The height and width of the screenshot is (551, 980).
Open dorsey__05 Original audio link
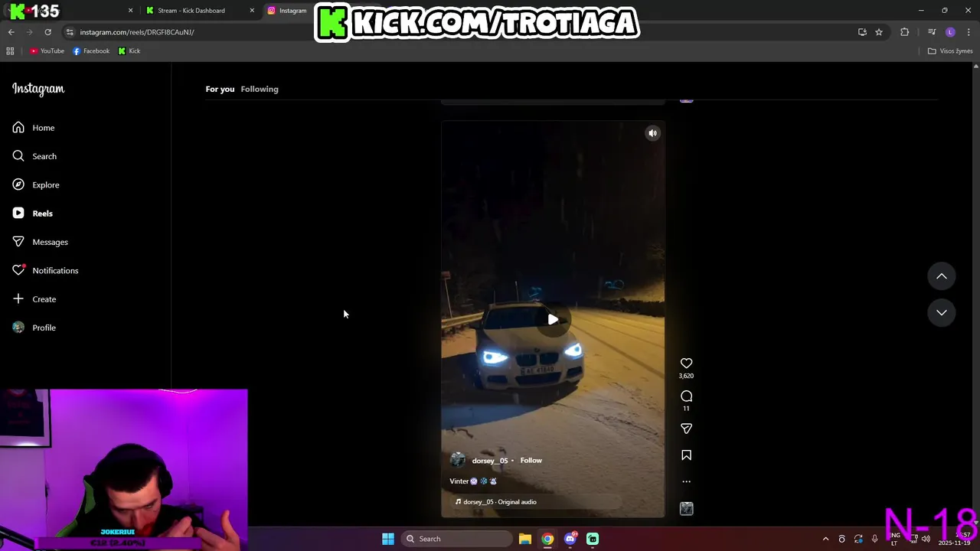click(499, 502)
